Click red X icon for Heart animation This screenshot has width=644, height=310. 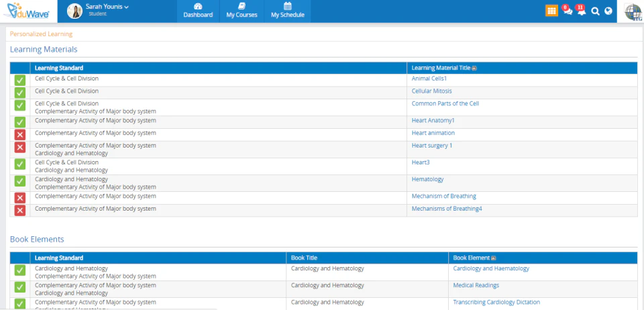(19, 135)
